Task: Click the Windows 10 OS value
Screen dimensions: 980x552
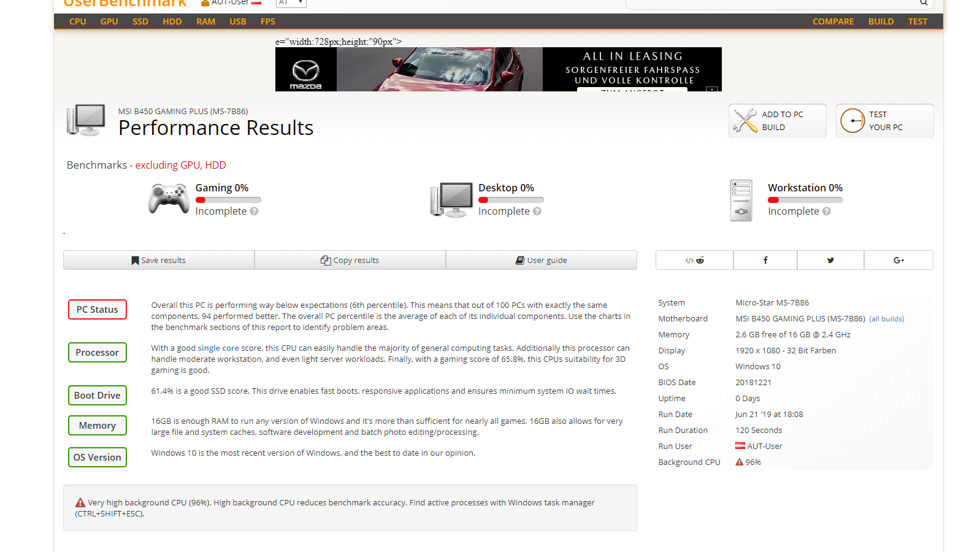Action: click(758, 366)
